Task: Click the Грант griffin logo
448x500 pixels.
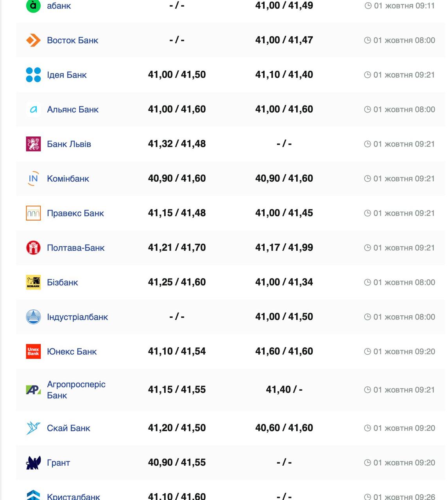Action: [33, 463]
